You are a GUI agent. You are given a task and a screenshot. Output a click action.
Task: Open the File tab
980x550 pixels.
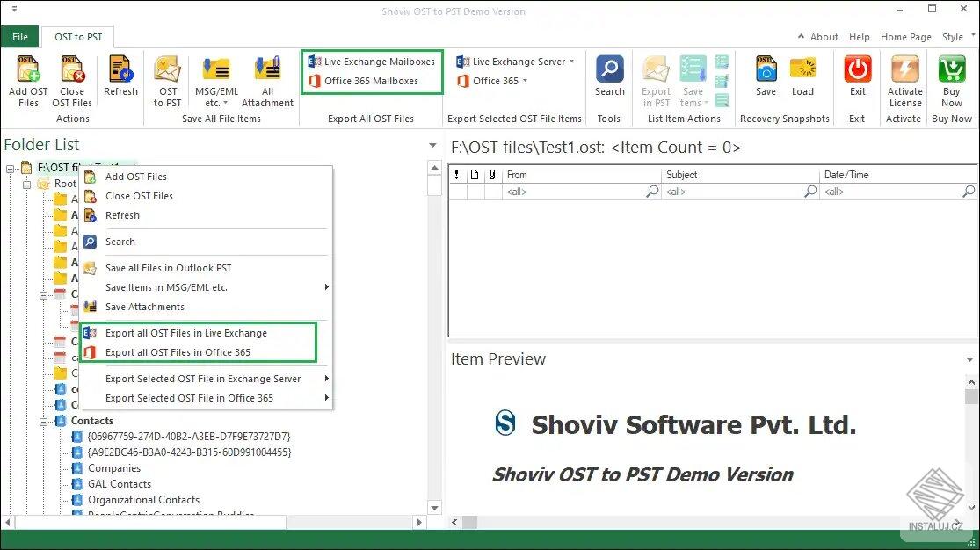point(20,37)
